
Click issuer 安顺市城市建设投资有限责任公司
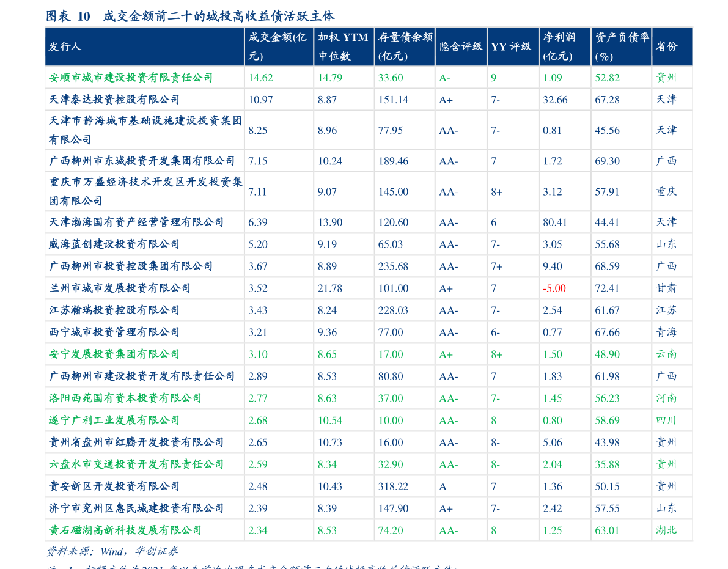[x=131, y=78]
